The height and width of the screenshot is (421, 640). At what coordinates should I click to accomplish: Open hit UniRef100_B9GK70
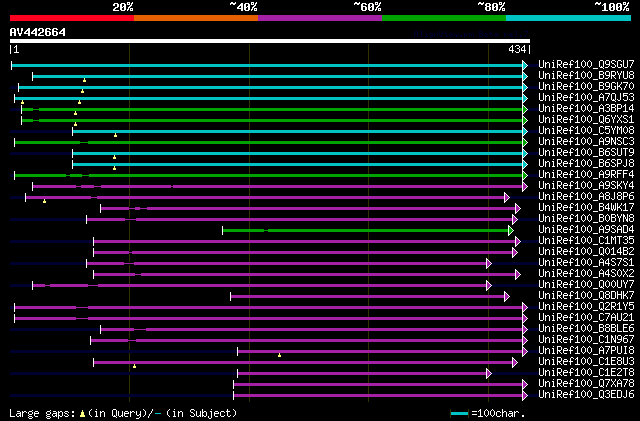[586, 86]
